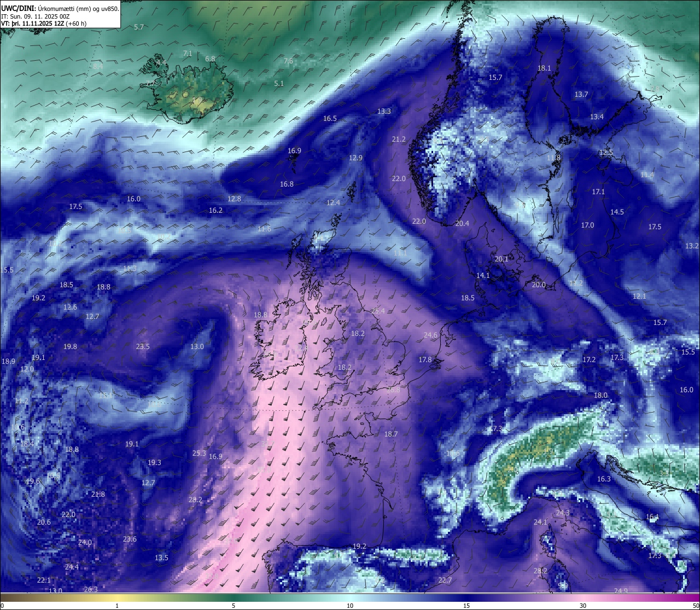700x610 pixels.
Task: Click the '14.5' value label
Action: coord(617,212)
